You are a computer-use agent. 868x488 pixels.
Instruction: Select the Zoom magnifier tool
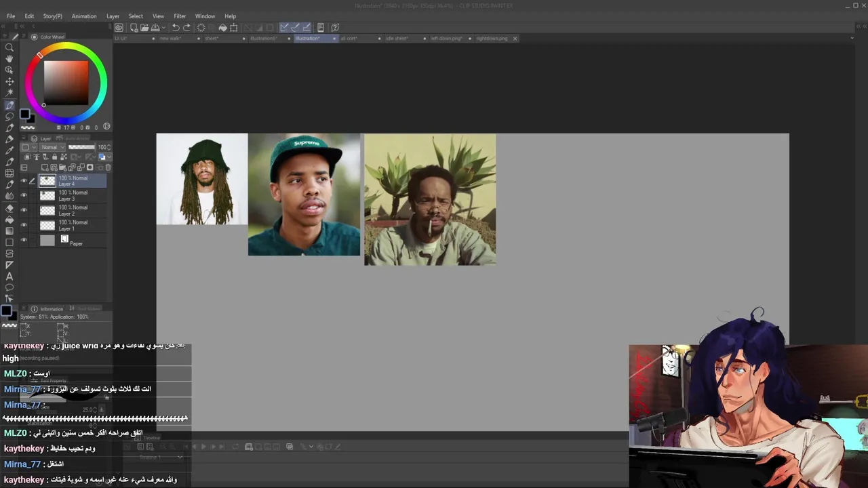click(x=9, y=47)
